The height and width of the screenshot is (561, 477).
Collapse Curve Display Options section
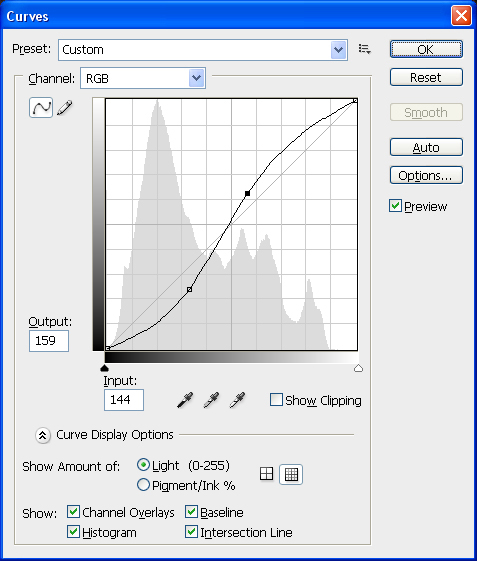[43, 435]
